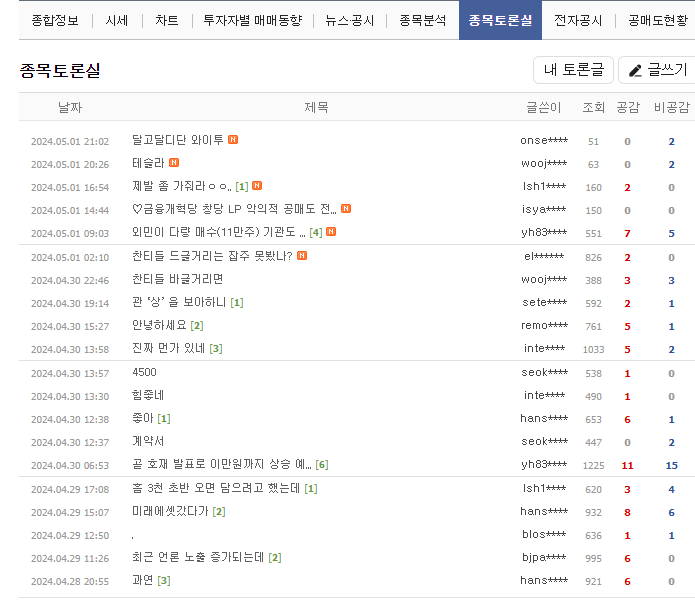Click comment count [4] on 외민이 post
This screenshot has height=606, width=695.
[x=316, y=233]
